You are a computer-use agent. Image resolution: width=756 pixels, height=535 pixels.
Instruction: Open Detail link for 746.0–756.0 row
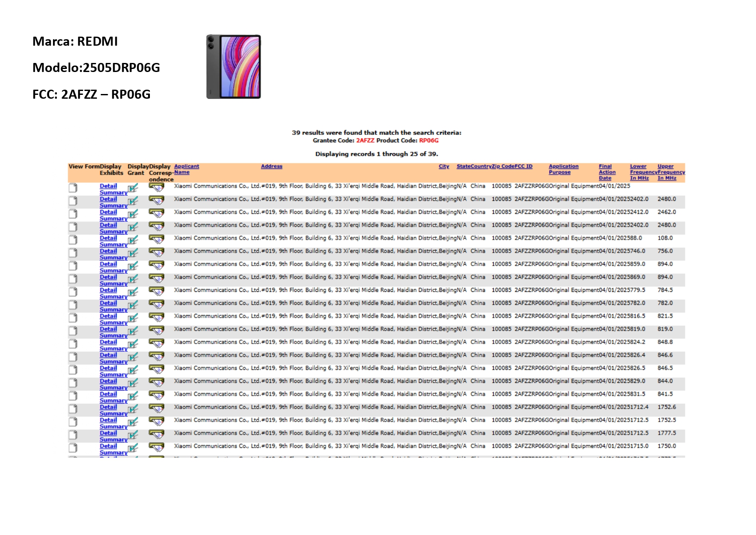click(x=109, y=251)
